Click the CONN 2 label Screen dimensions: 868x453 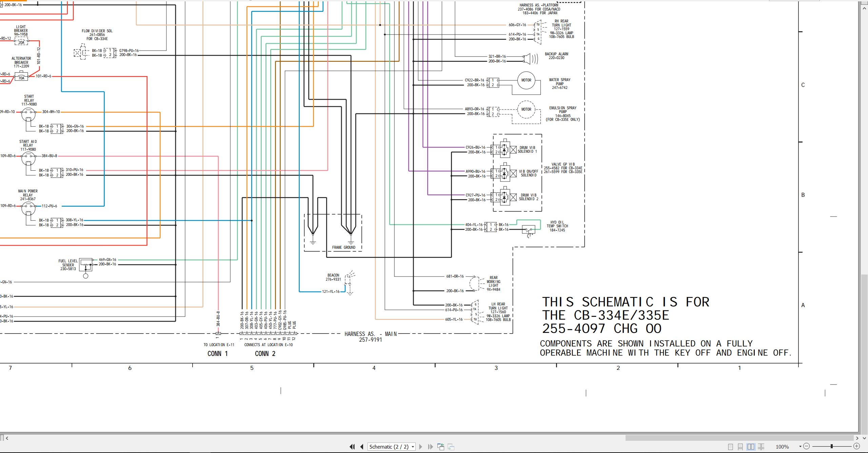pos(265,354)
